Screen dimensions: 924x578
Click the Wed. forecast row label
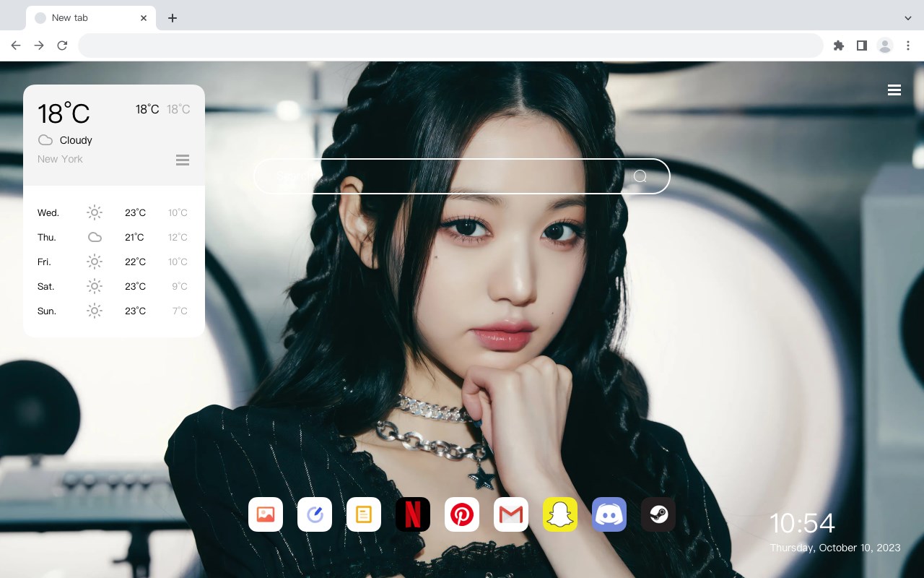(48, 212)
